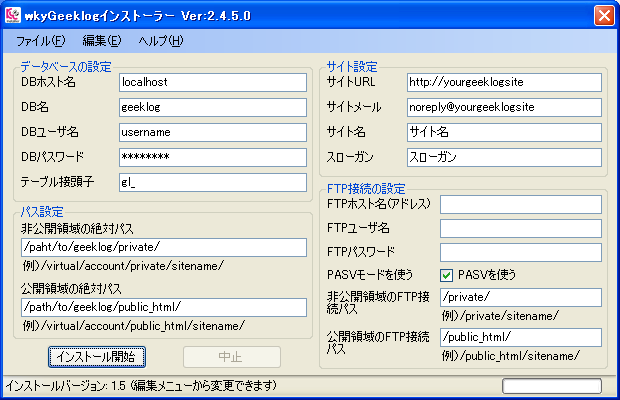Click the example text 例)/virtual/account/public_html/sitename/
This screenshot has width=620, height=400.
(x=133, y=326)
